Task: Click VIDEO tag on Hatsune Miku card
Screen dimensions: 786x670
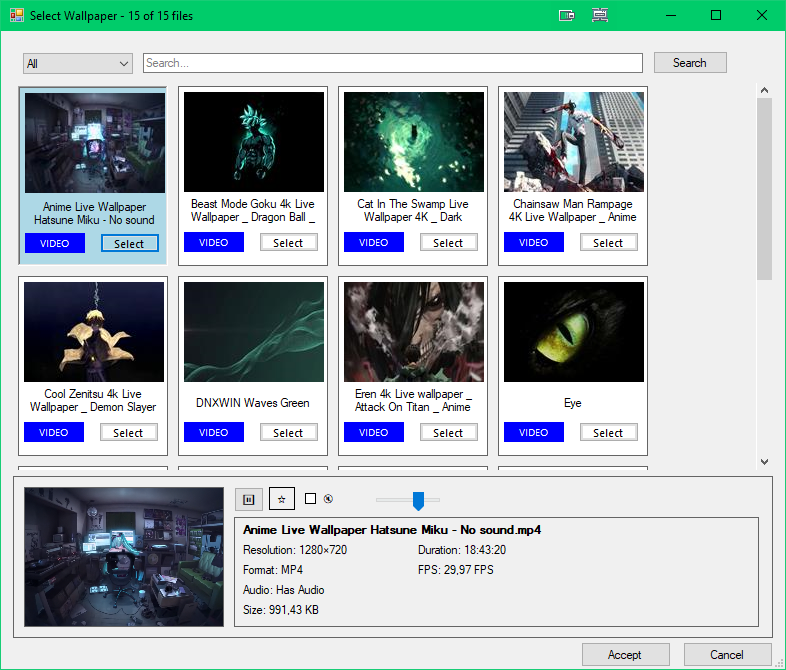Action: click(55, 244)
